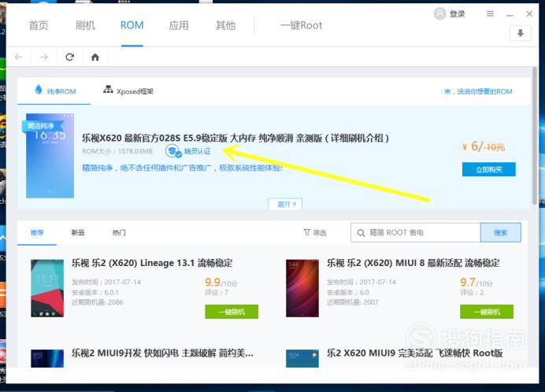Focus the ROM search input field
The image size is (545, 392).
point(416,232)
